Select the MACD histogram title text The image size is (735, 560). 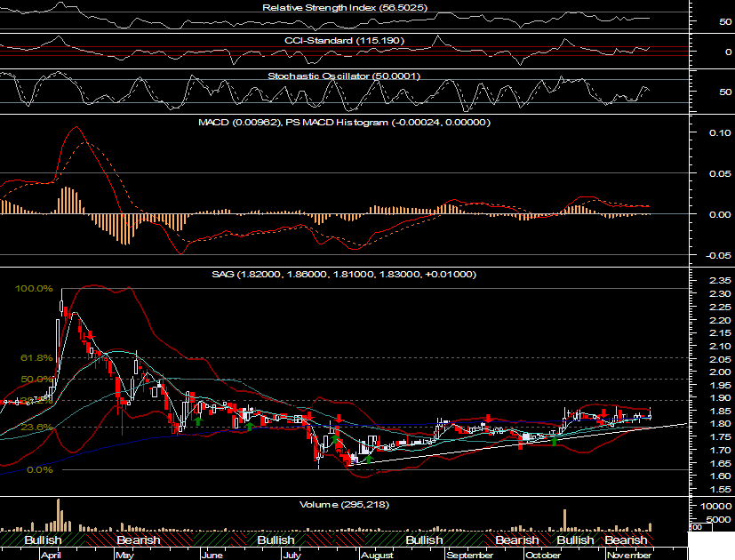coord(344,122)
